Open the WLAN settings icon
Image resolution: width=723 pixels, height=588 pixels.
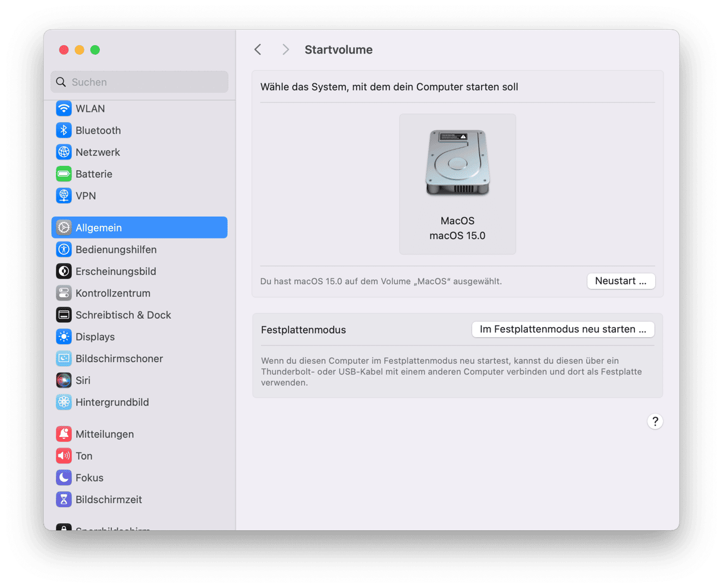tap(64, 109)
